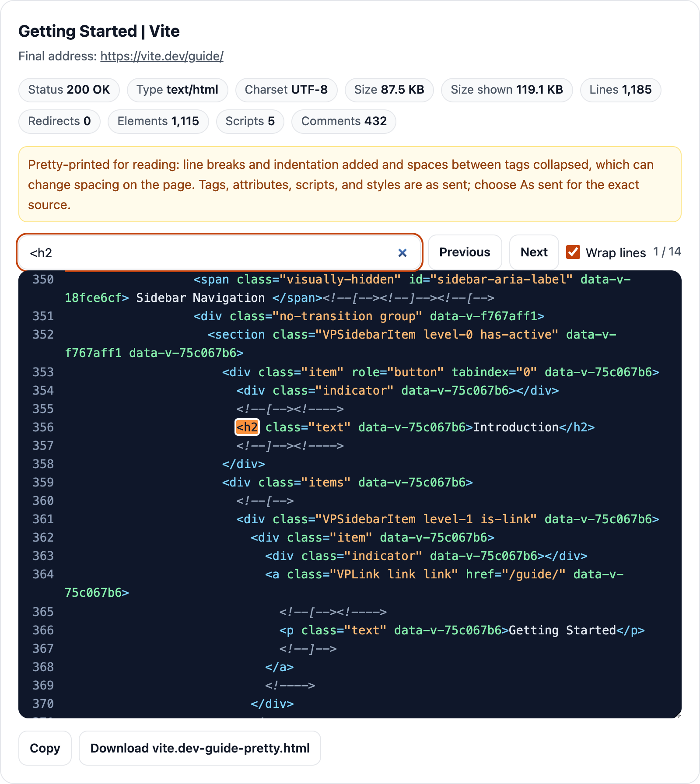This screenshot has height=784, width=700.
Task: Clear the search field with the X icon
Action: (402, 253)
